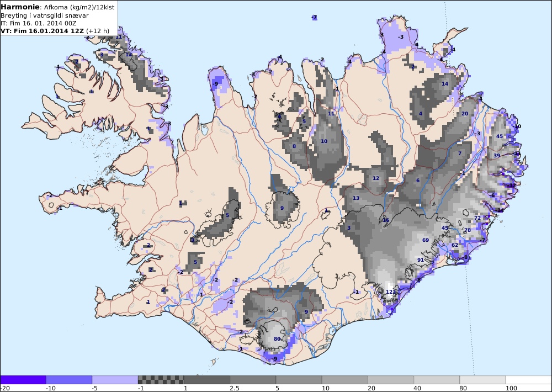Pick the legend swatch between 20 and 40

click(x=391, y=380)
